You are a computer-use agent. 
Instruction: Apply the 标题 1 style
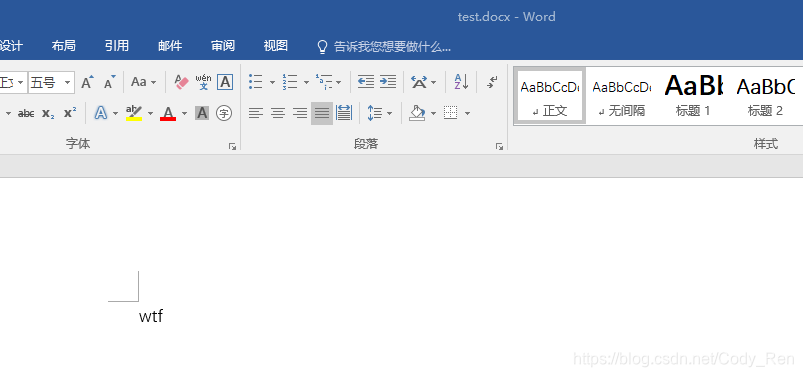(x=693, y=96)
